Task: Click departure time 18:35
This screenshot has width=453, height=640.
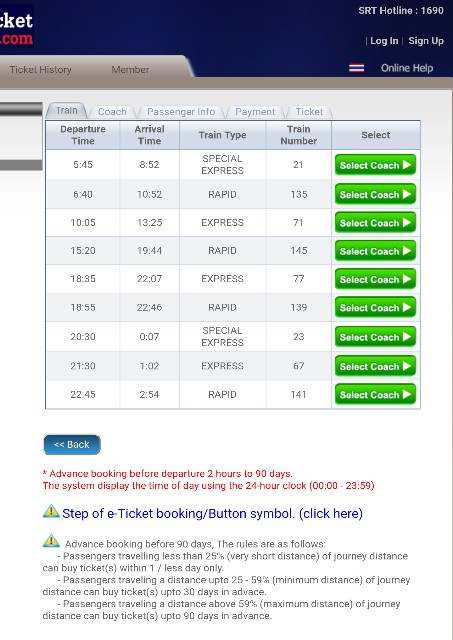Action: click(83, 279)
